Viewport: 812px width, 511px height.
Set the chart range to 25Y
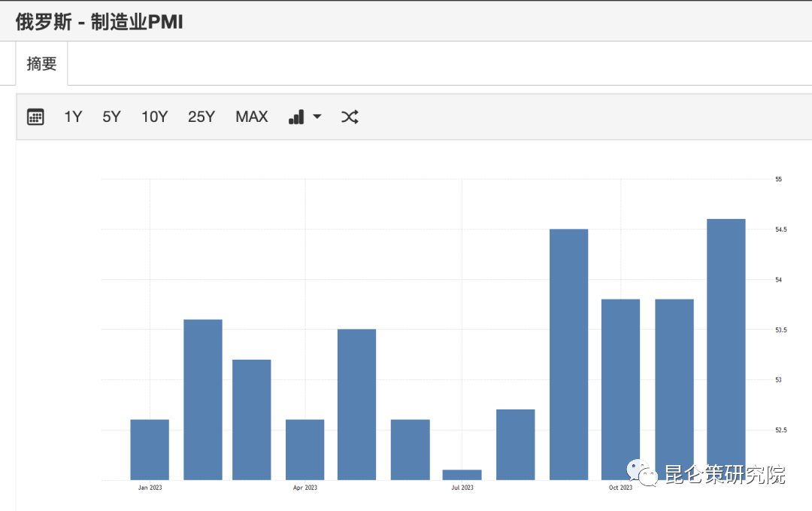point(201,117)
